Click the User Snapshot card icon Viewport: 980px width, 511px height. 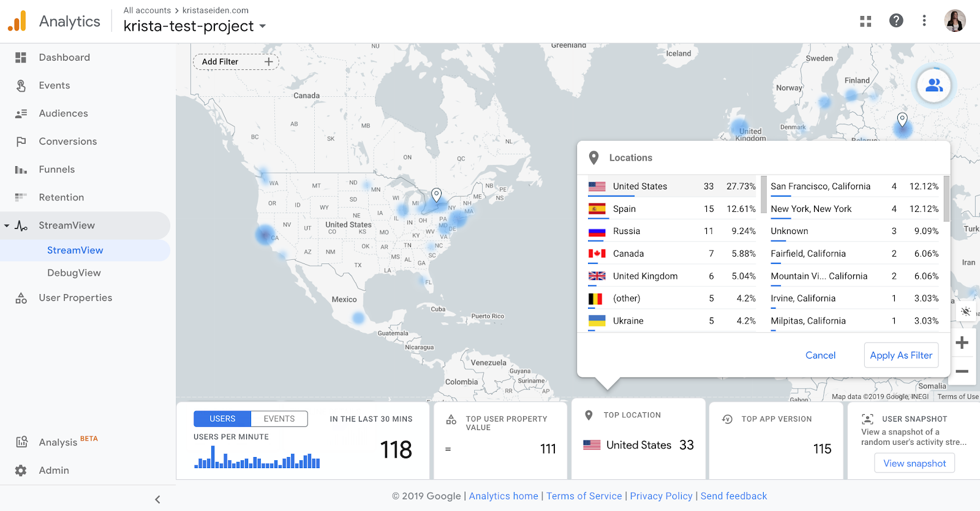coord(867,419)
